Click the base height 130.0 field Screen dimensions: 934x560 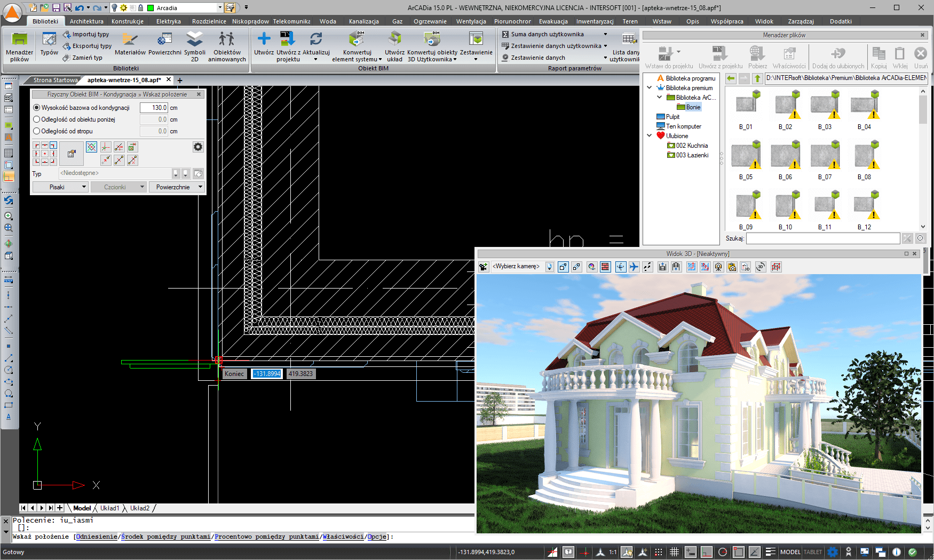pyautogui.click(x=154, y=108)
